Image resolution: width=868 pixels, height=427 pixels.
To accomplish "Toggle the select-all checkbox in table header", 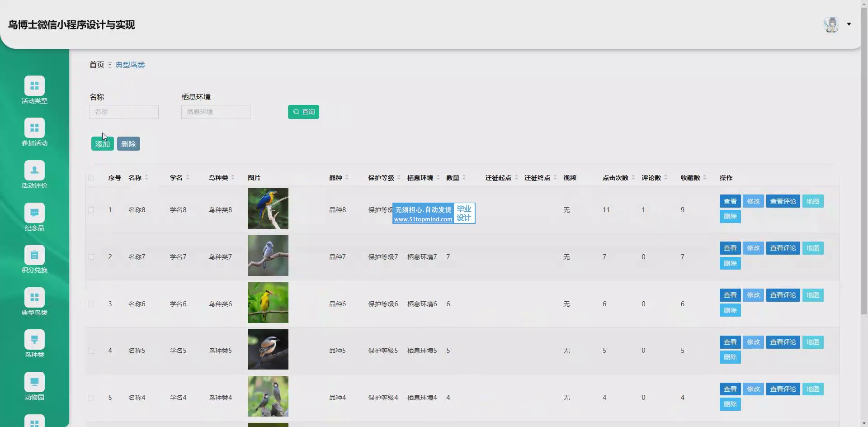I will [91, 178].
